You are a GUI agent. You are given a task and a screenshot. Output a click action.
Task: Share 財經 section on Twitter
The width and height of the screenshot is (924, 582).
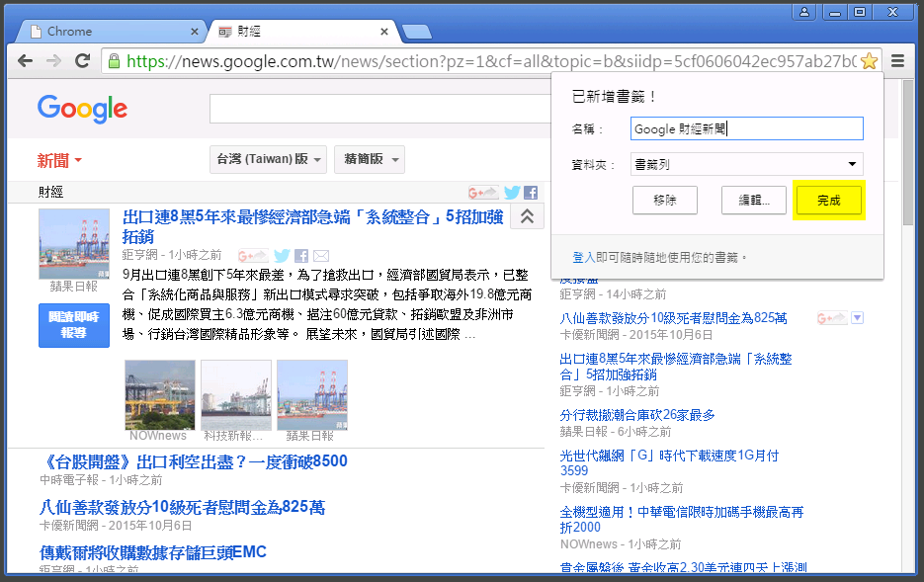(x=512, y=192)
